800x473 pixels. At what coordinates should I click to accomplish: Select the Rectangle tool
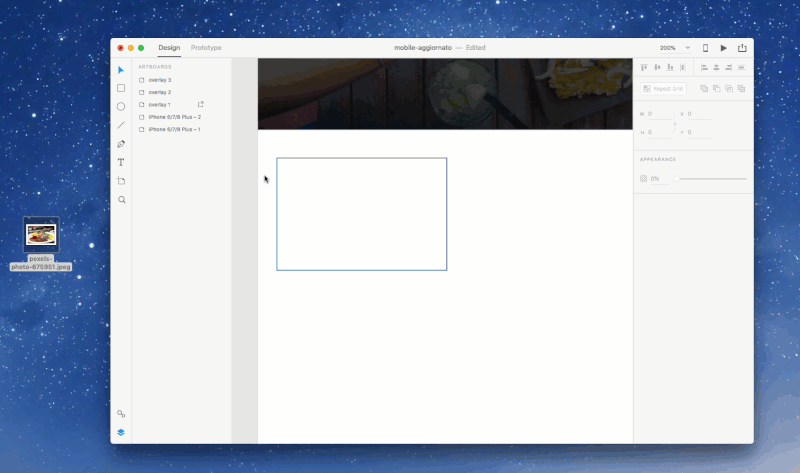(x=121, y=88)
